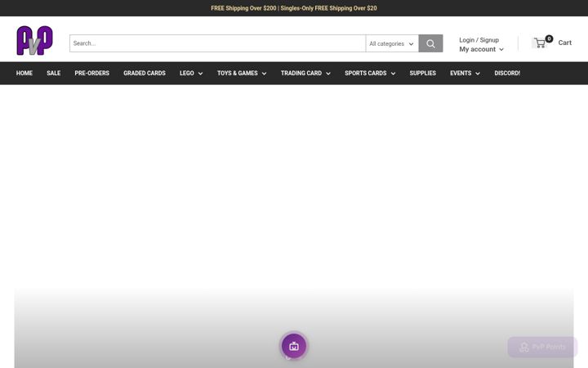
Task: Open the shopping cart icon
Action: [x=540, y=43]
